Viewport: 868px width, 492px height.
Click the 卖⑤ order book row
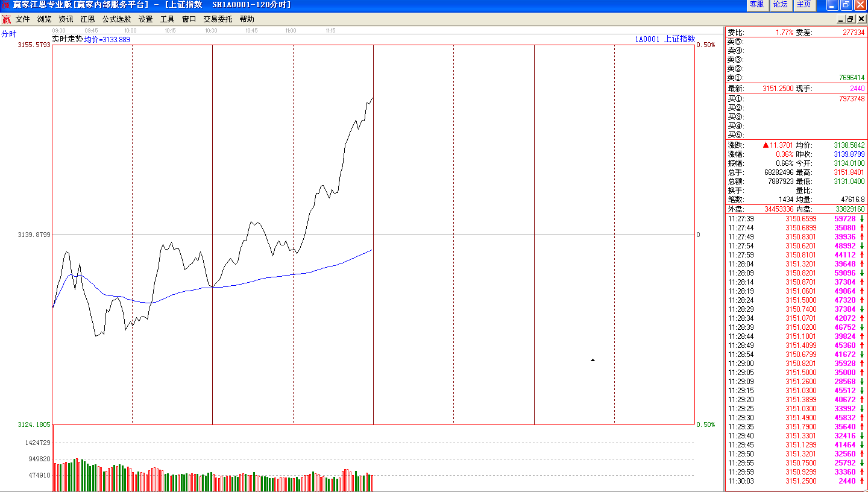(x=796, y=42)
